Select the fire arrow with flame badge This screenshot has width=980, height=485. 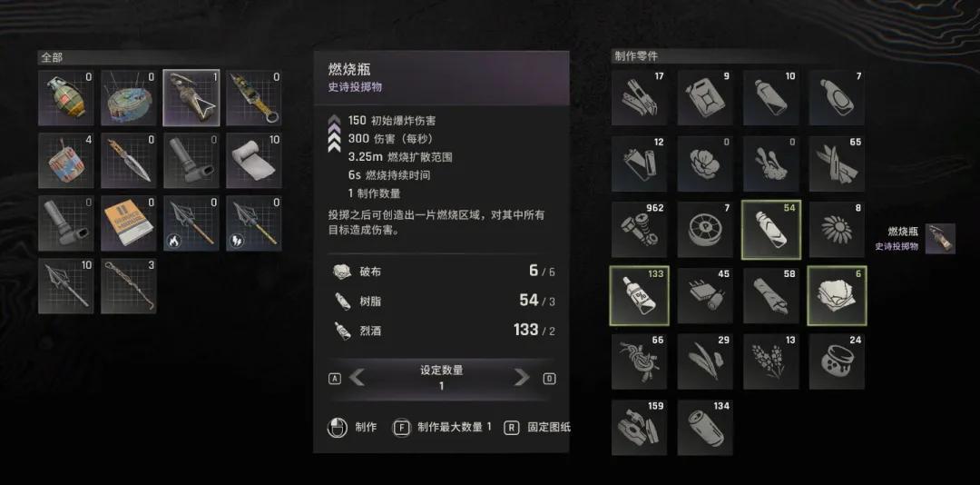coord(191,223)
